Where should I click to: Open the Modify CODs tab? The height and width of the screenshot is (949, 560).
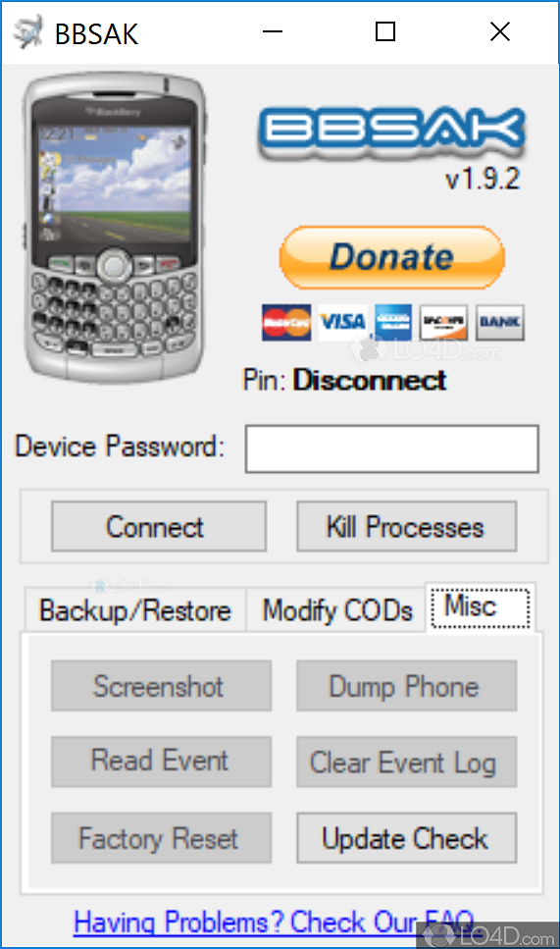pyautogui.click(x=336, y=610)
